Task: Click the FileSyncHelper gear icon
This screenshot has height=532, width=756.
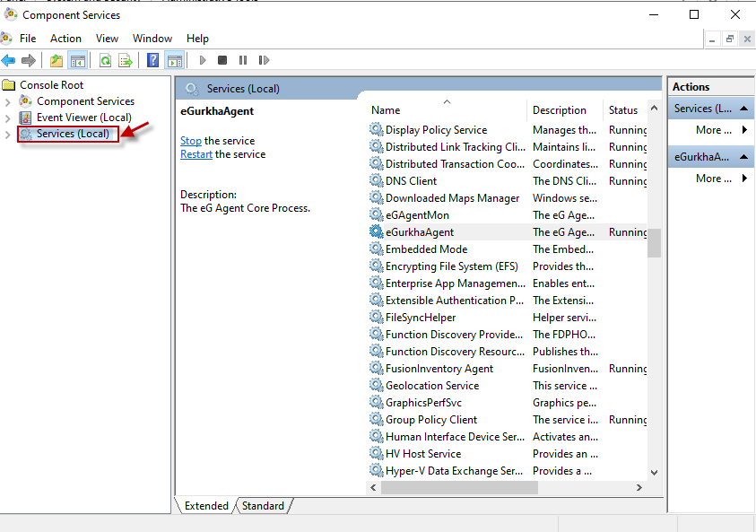Action: click(x=377, y=317)
